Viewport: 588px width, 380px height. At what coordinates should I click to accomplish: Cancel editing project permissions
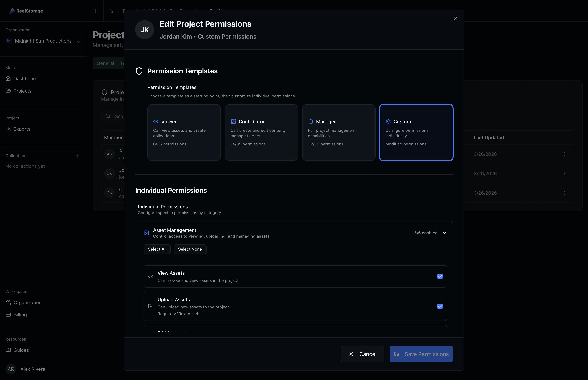pos(362,354)
